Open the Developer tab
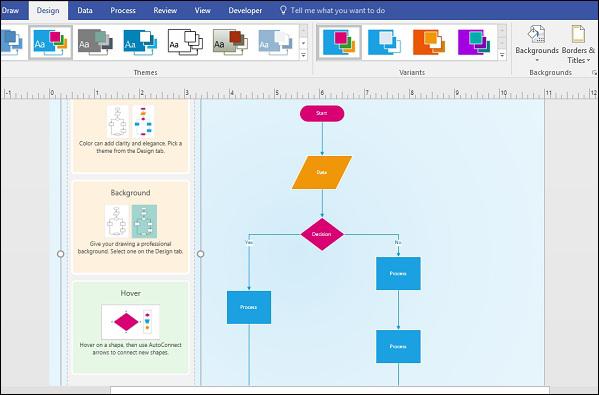This screenshot has width=599, height=395. (x=245, y=10)
